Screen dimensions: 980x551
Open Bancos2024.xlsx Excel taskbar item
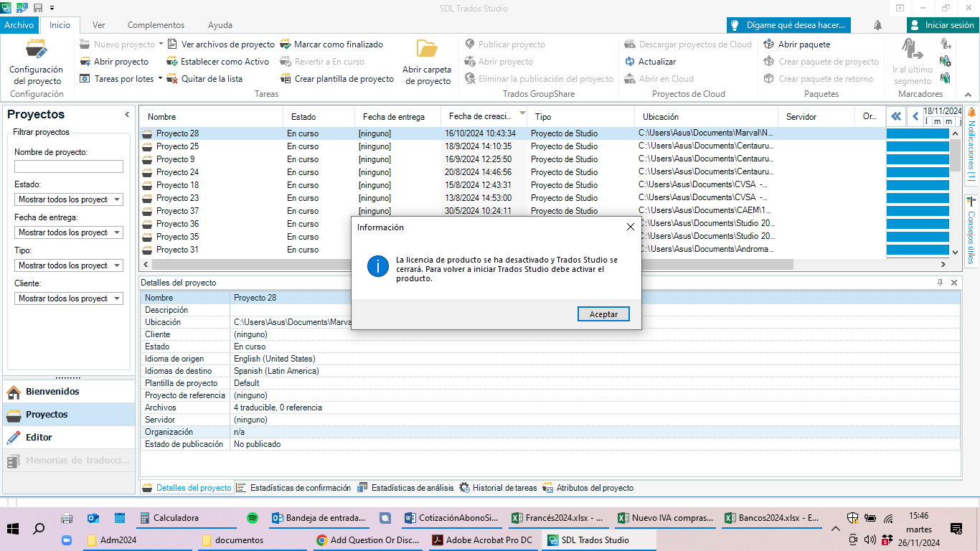773,518
